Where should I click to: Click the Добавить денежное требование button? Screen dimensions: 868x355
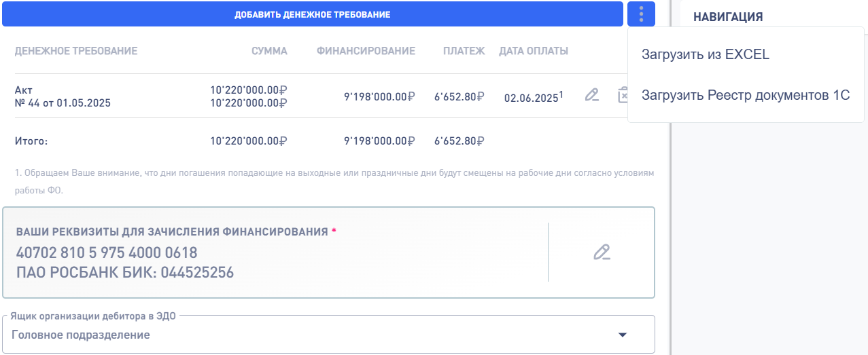tap(313, 14)
